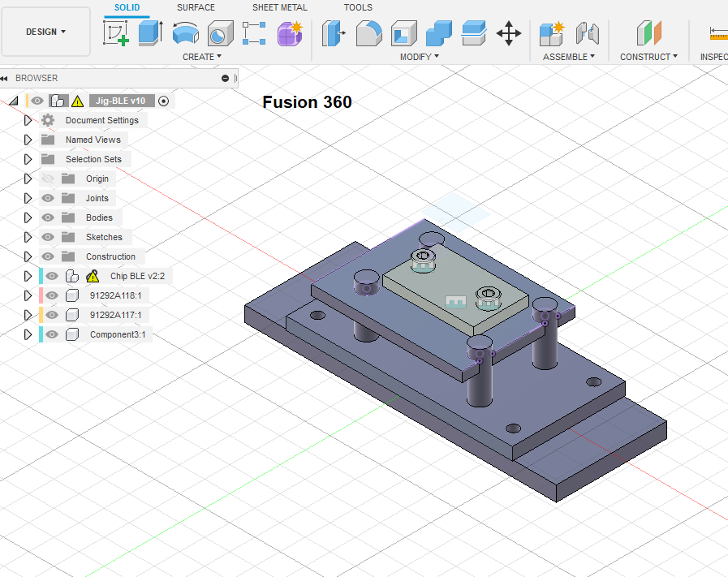
Task: Choose the Shell tool
Action: pos(404,33)
